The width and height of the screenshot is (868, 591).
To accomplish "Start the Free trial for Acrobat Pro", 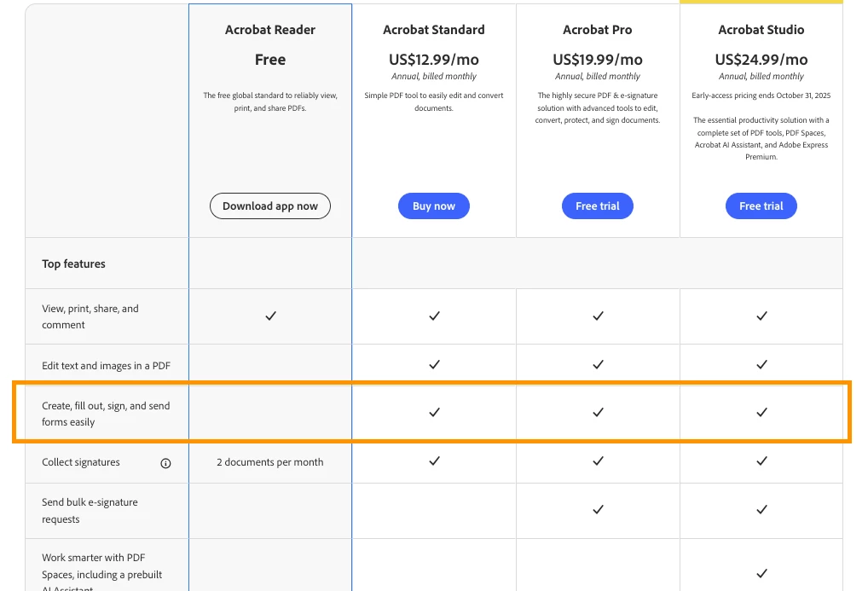I will [x=598, y=206].
